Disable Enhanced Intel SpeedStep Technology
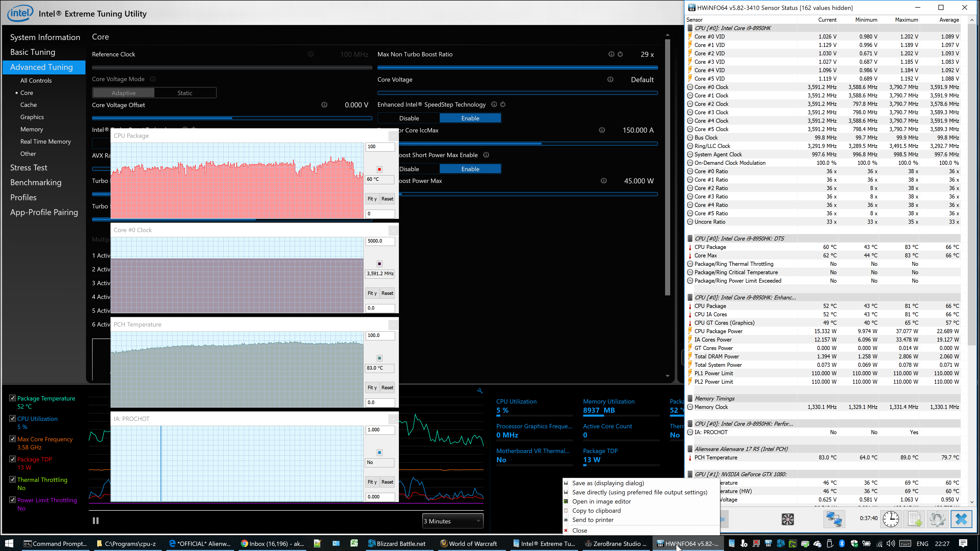980x551 pixels. tap(409, 118)
